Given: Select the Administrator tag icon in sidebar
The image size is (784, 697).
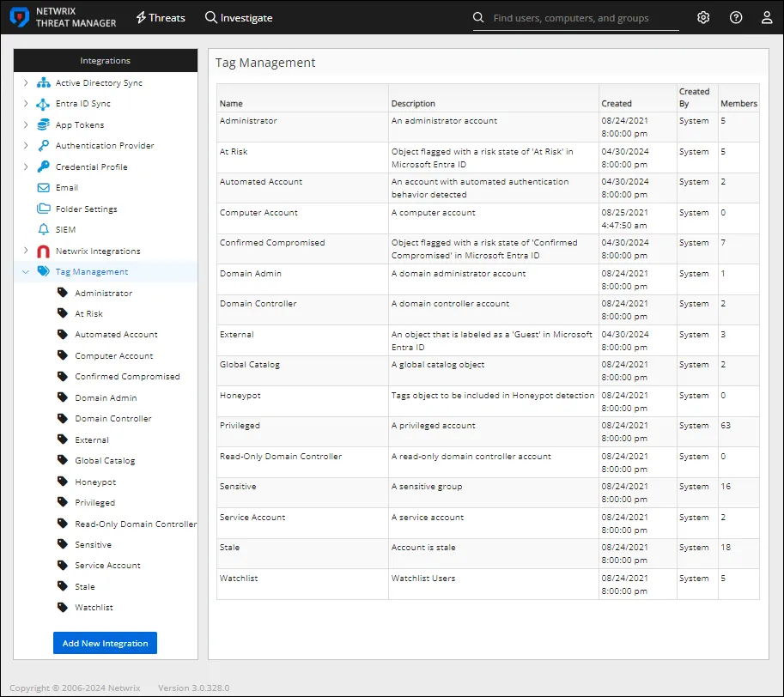Looking at the screenshot, I should [x=63, y=293].
